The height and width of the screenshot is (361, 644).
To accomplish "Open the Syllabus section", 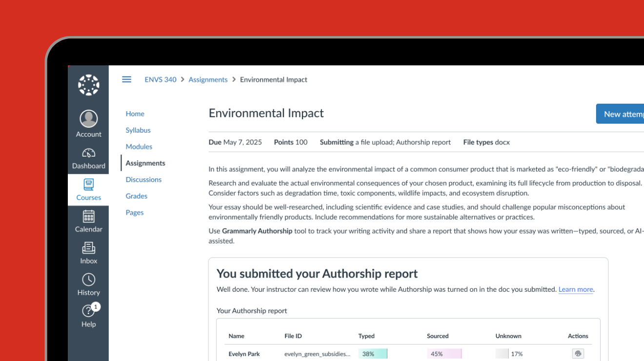I will (138, 130).
